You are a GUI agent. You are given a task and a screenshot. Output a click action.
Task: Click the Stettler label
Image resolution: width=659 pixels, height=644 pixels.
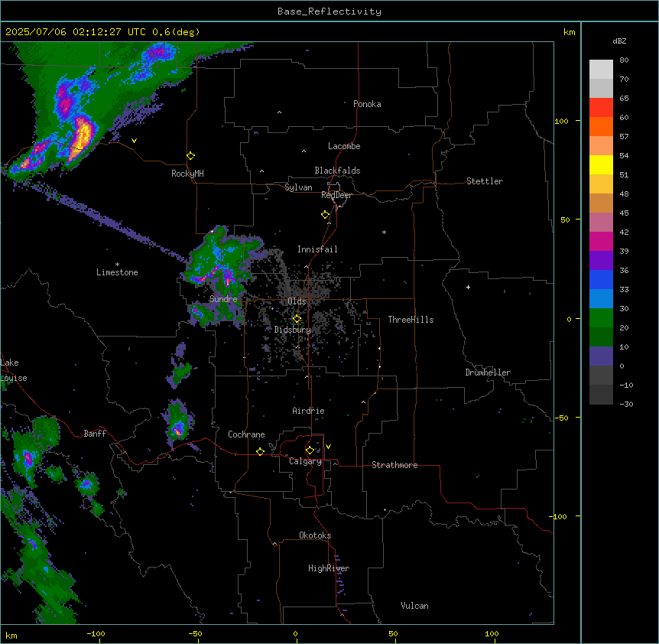click(485, 181)
